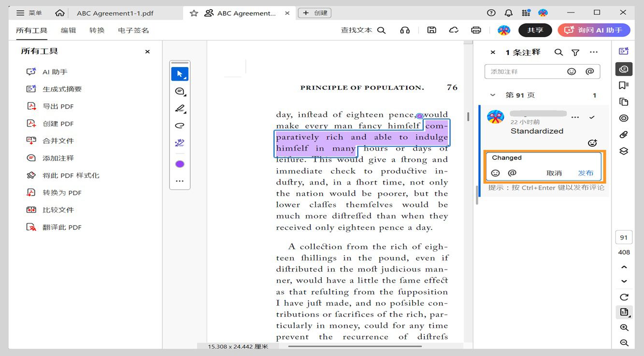Open the 生成式摘要 tool
644x356 pixels.
54,89
